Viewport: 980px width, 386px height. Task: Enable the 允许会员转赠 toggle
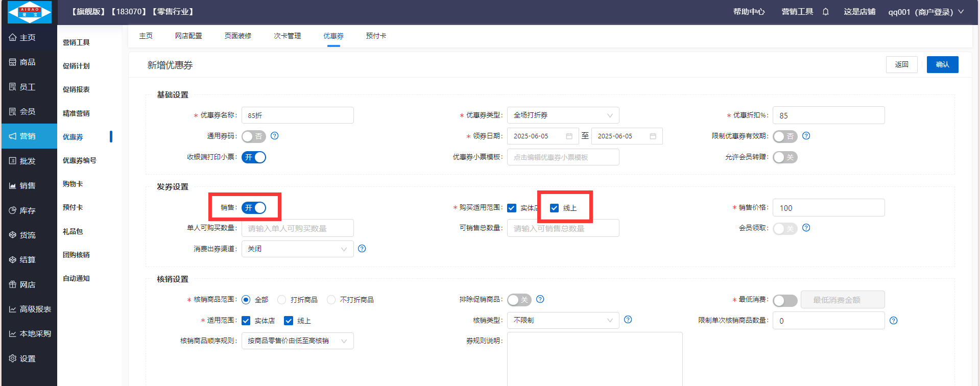point(785,157)
